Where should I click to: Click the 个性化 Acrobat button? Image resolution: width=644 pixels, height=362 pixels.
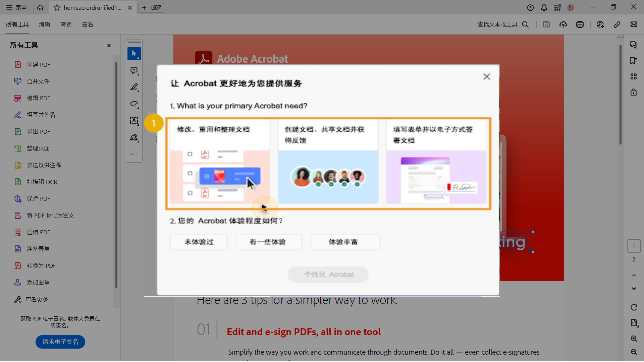pos(328,274)
